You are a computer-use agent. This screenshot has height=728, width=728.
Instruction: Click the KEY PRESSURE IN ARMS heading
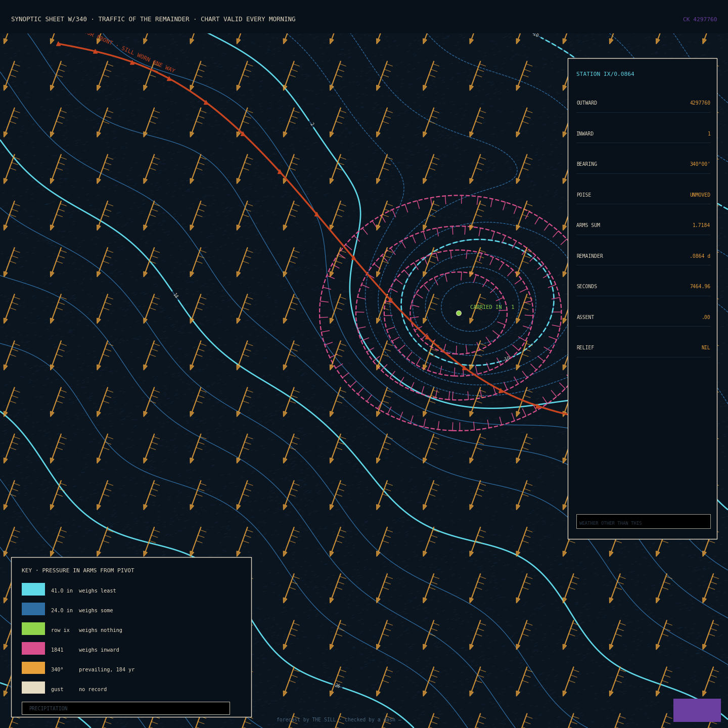pyautogui.click(x=78, y=571)
